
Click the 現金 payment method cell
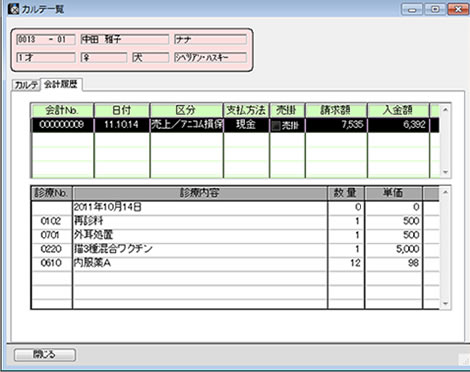click(x=246, y=125)
